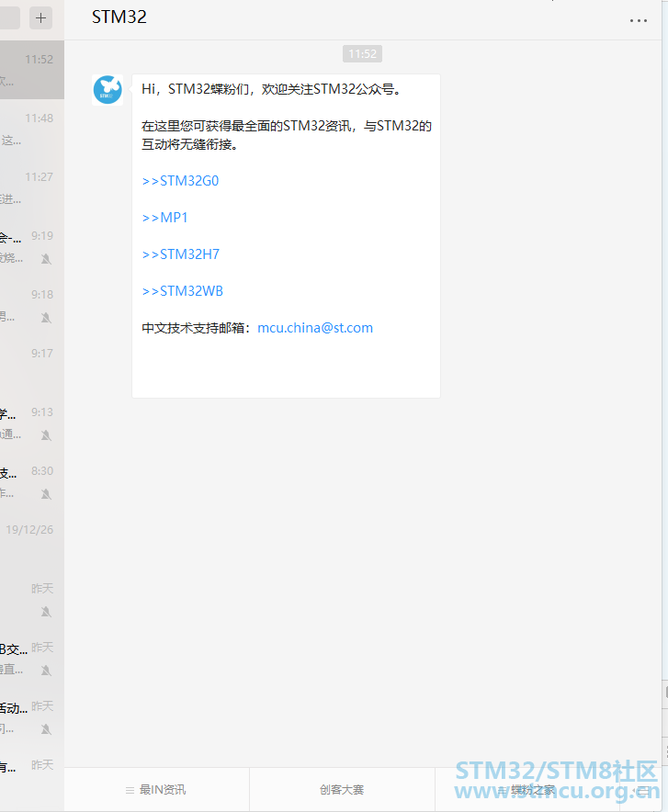Open the chat row timestamped 9:19
The image size is (668, 812).
pos(32,246)
